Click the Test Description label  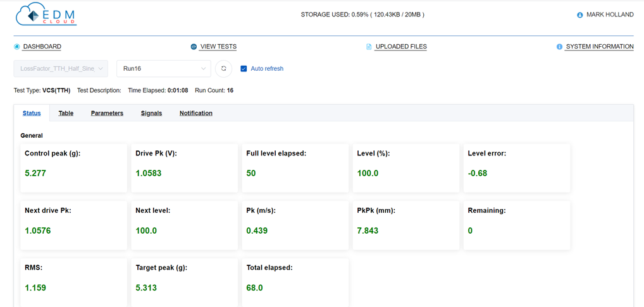[99, 90]
